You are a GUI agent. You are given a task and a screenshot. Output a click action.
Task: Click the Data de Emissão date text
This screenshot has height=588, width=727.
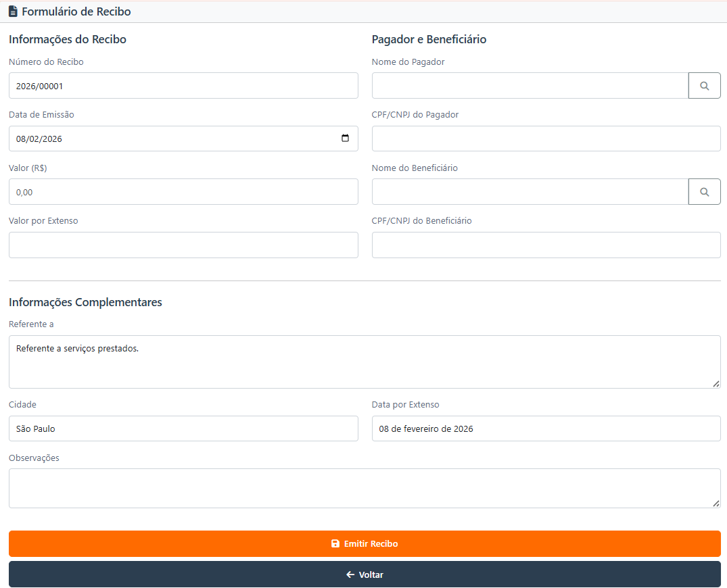point(39,139)
